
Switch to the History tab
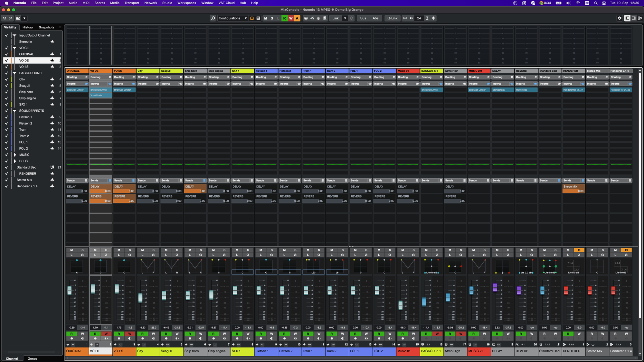point(27,27)
